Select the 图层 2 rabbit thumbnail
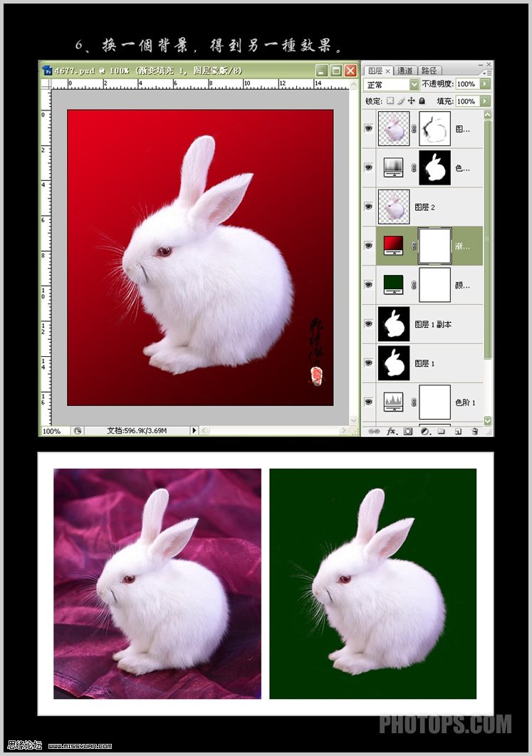The width and height of the screenshot is (532, 756). [394, 207]
